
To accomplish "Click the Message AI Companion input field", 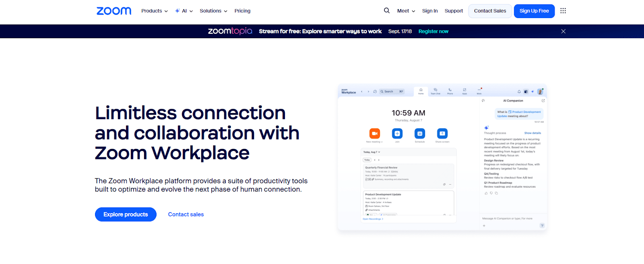I will (508, 219).
